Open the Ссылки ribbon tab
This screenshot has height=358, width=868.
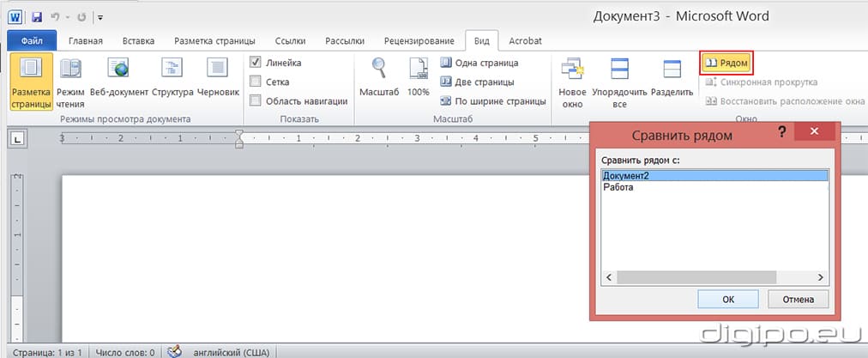[x=292, y=41]
